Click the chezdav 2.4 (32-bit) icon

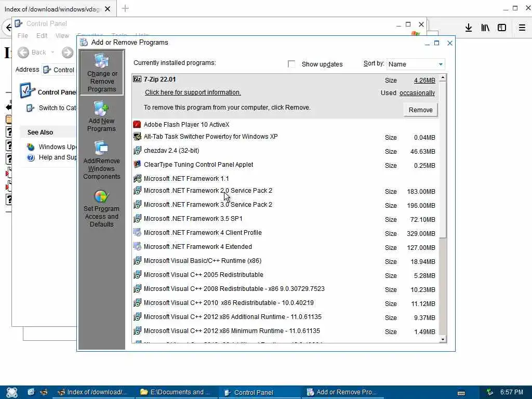click(x=137, y=151)
